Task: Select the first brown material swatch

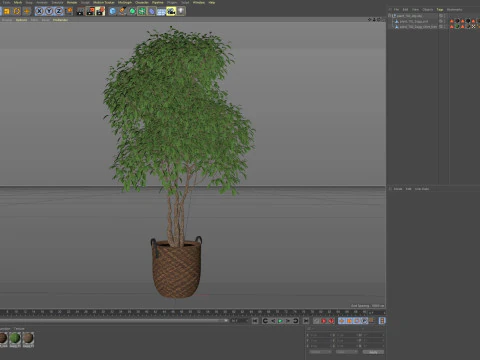Action: (x=3, y=338)
